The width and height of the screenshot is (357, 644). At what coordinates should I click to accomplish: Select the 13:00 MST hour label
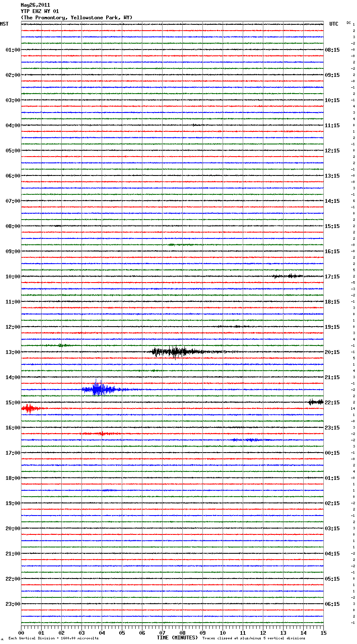coord(13,352)
